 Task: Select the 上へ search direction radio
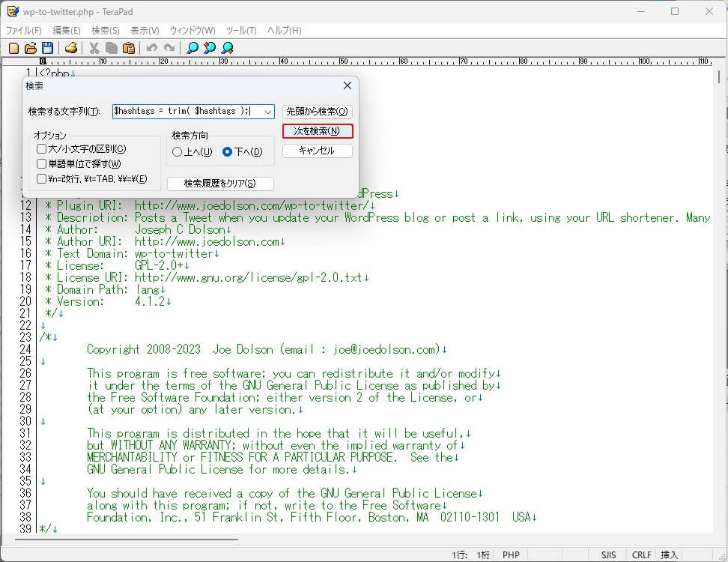[x=178, y=152]
